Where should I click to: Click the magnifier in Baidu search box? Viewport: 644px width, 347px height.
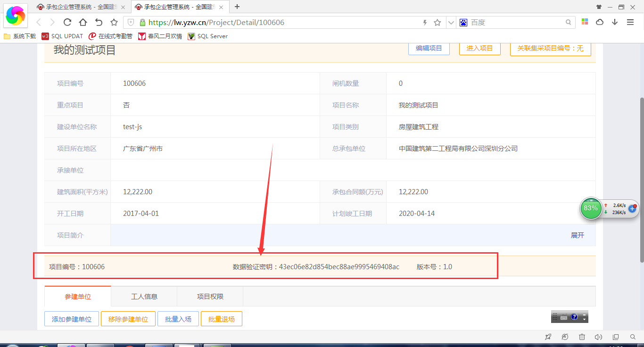(x=569, y=22)
